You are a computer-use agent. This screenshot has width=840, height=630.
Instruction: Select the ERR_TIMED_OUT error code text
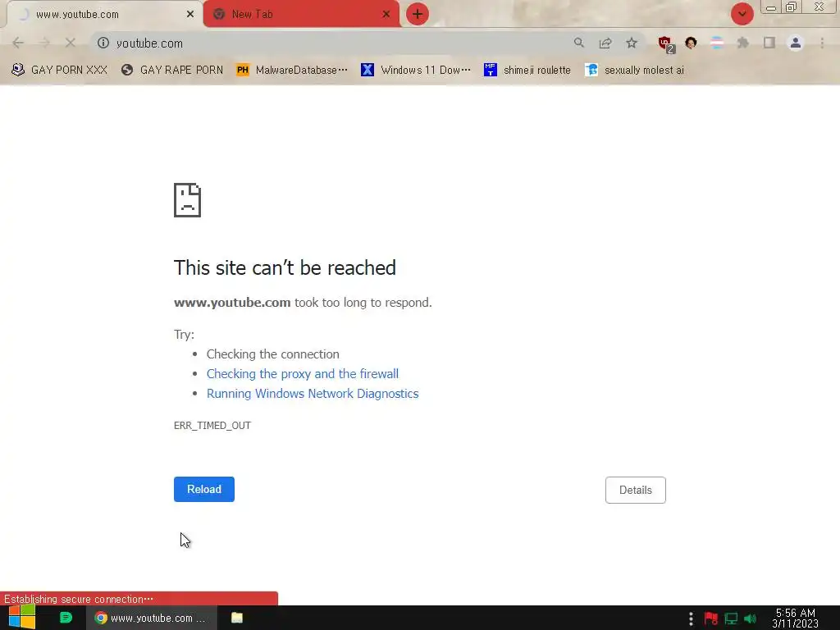[x=212, y=426]
